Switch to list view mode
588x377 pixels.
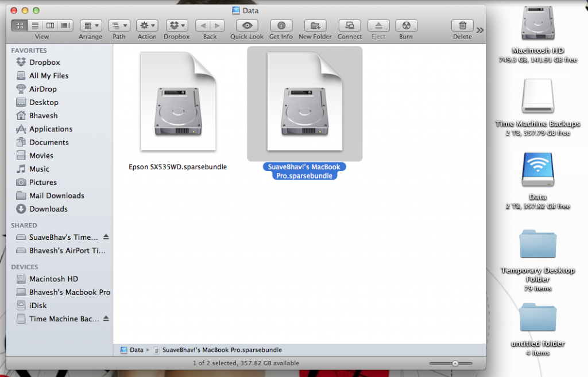pyautogui.click(x=35, y=26)
